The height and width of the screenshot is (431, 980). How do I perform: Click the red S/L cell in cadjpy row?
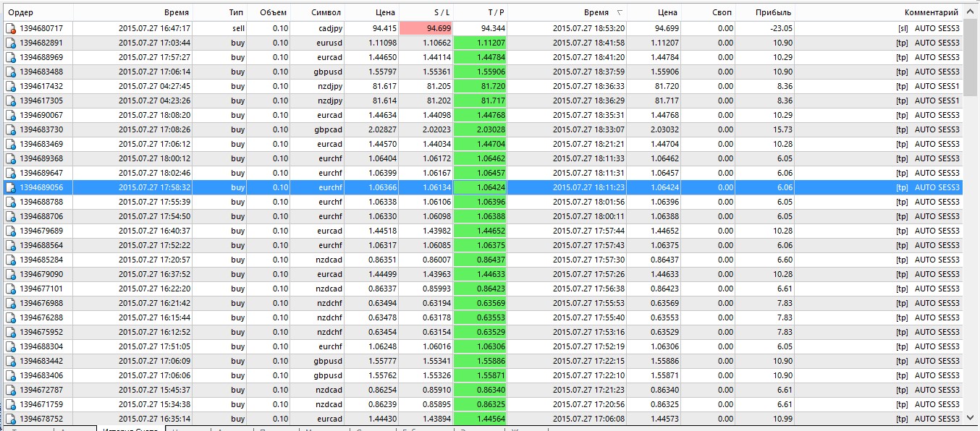pyautogui.click(x=426, y=28)
